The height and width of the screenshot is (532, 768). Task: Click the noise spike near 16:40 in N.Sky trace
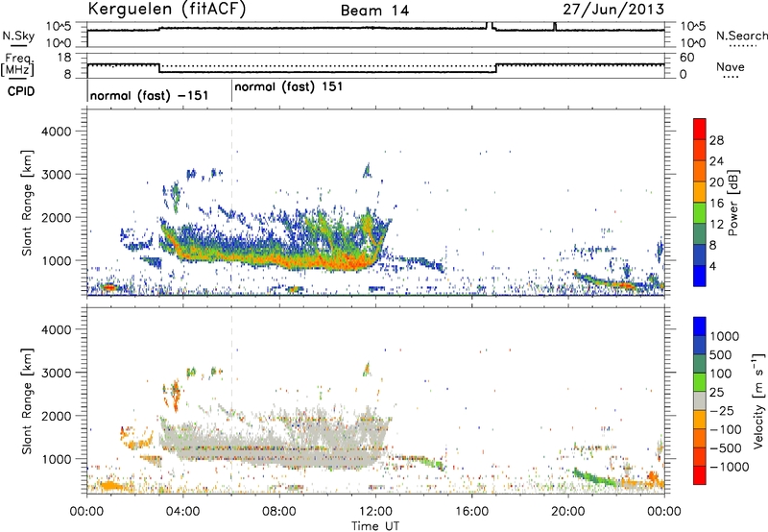[489, 26]
